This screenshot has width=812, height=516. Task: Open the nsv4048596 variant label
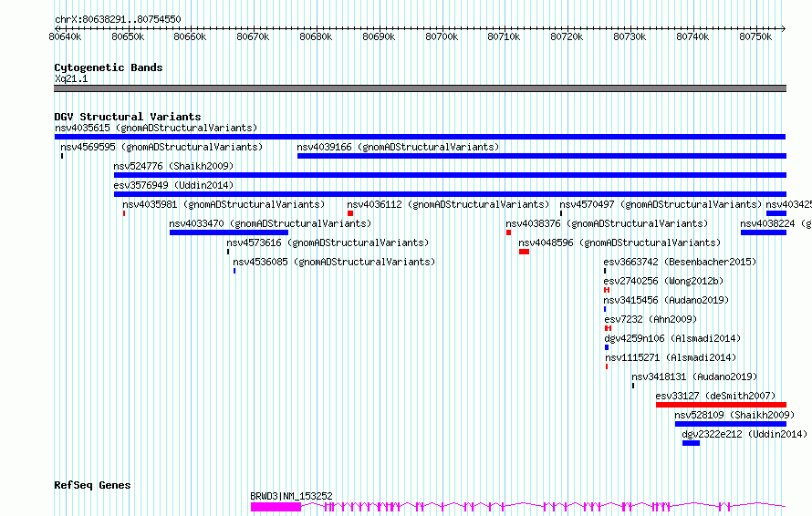(x=619, y=243)
